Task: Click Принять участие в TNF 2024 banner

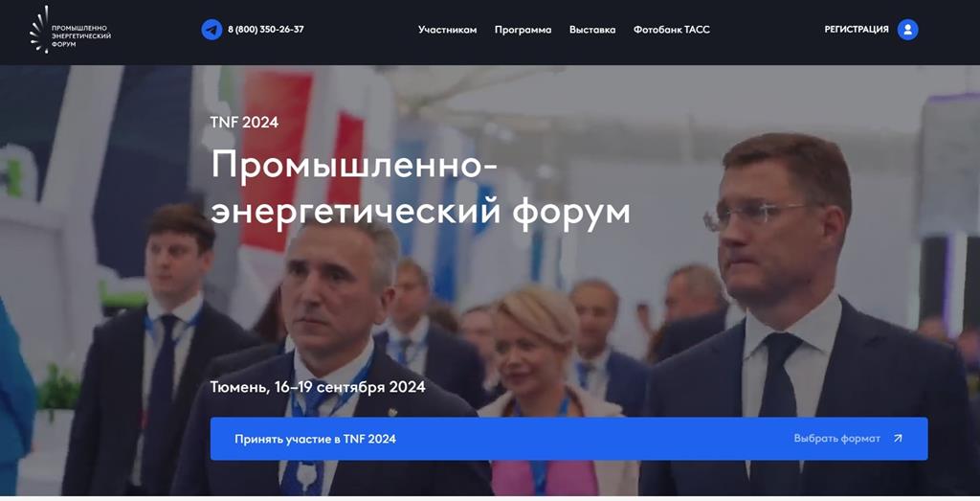Action: click(x=568, y=439)
